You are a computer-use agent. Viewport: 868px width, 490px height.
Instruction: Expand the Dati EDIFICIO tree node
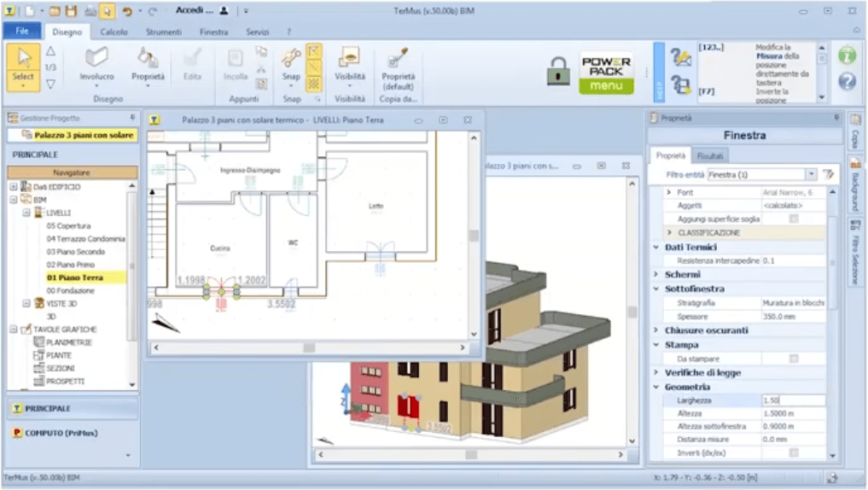pos(14,186)
